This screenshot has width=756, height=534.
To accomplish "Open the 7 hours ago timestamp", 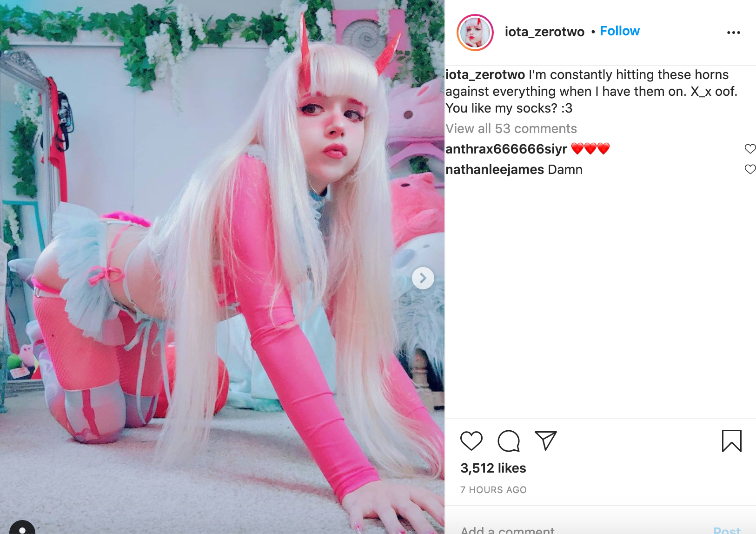I will pos(493,490).
